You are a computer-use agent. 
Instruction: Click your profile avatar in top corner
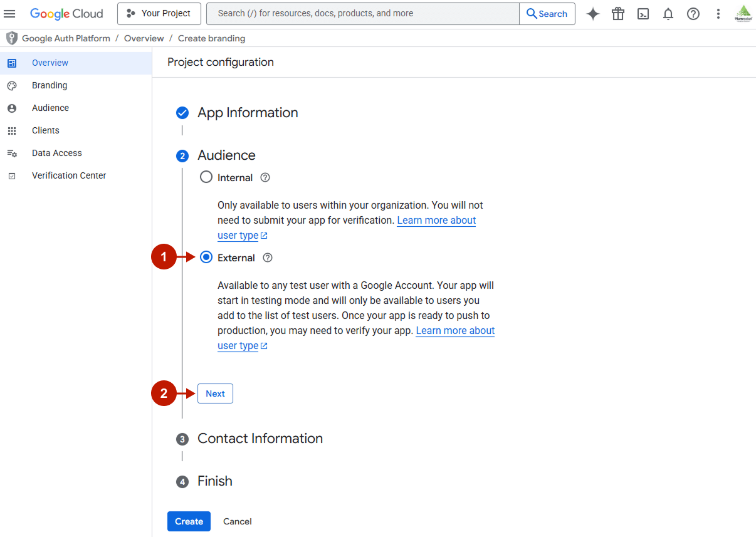pos(742,13)
